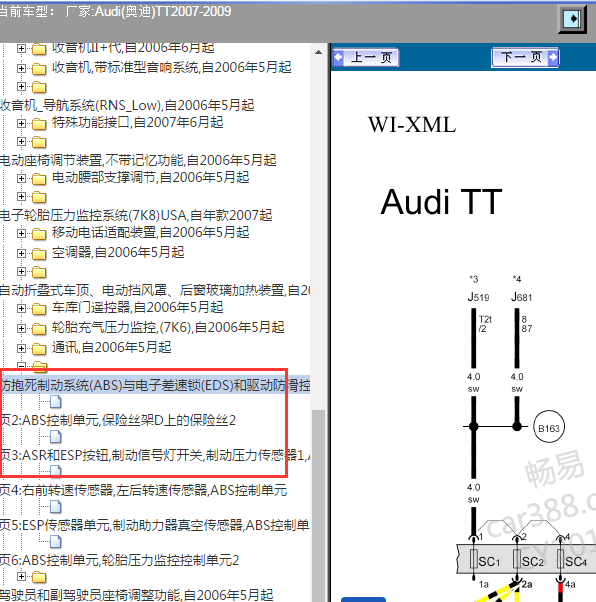Open 页5:ESP传感器单元,制动助力器真空传感器
596x602 pixels.
(x=155, y=525)
